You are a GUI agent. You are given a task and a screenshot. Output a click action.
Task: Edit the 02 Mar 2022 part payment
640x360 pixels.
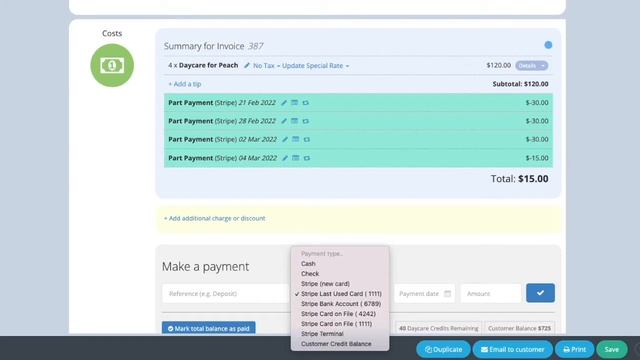point(285,140)
